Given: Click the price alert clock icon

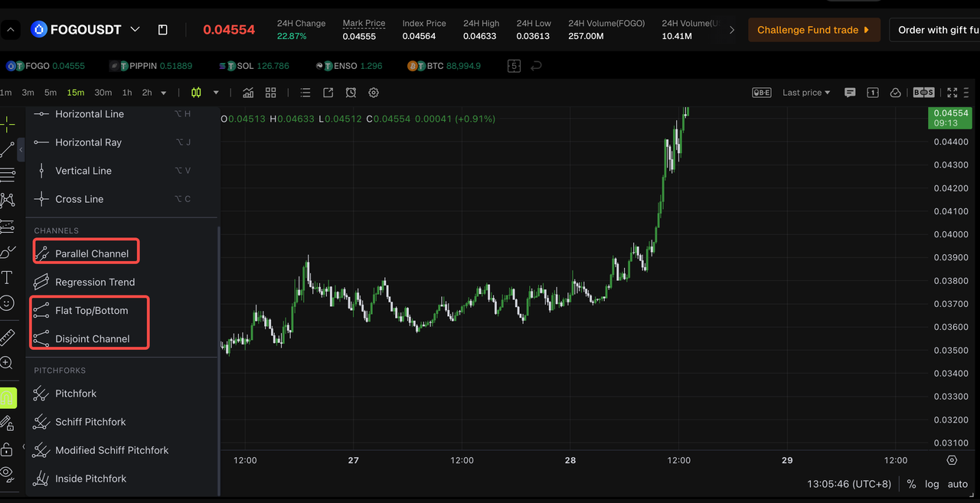Looking at the screenshot, I should 351,93.
